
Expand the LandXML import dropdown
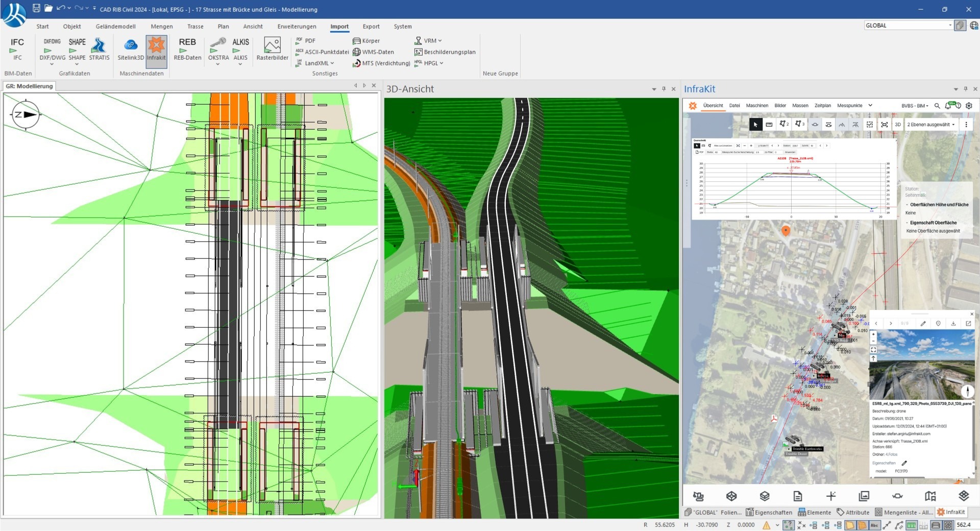(332, 63)
